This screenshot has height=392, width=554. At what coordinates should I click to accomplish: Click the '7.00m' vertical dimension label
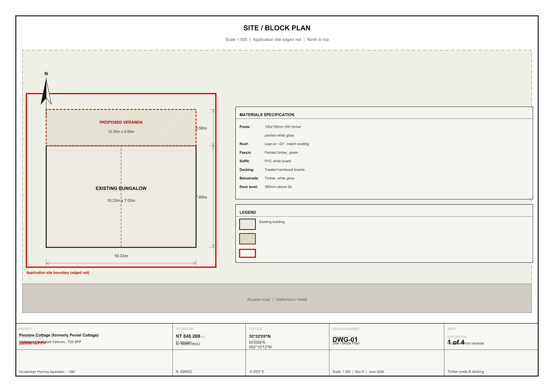(202, 197)
